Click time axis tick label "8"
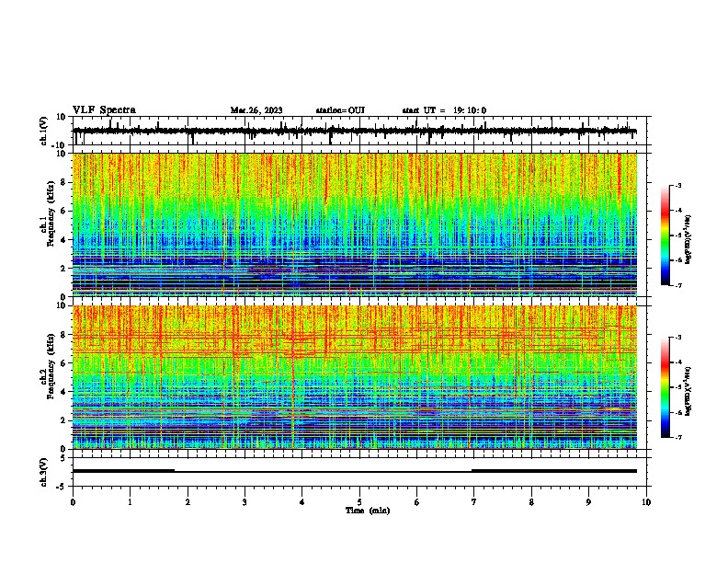The image size is (728, 563). coord(531,502)
